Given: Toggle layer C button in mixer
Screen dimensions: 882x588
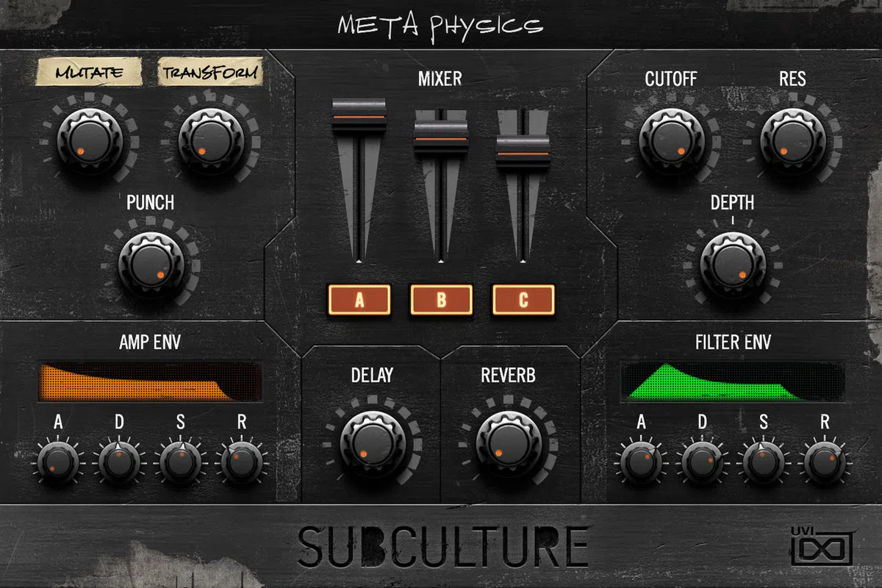Looking at the screenshot, I should (x=523, y=300).
